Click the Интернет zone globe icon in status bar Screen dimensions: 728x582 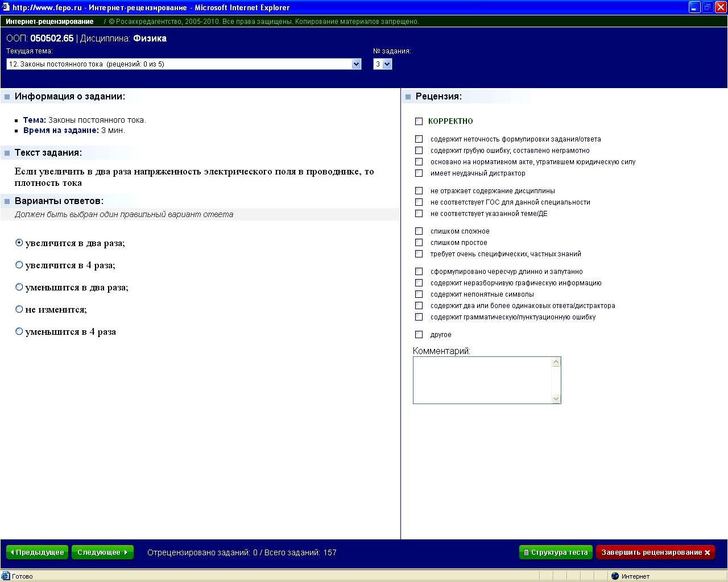615,576
